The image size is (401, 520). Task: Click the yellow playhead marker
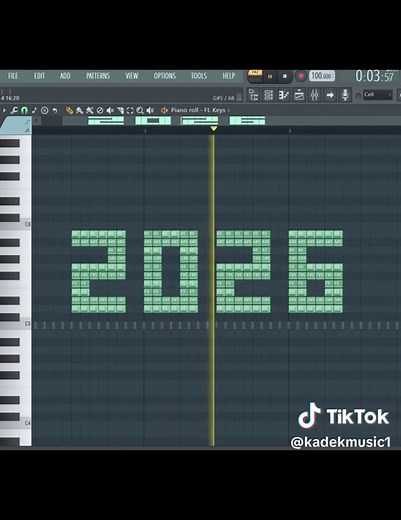point(214,129)
